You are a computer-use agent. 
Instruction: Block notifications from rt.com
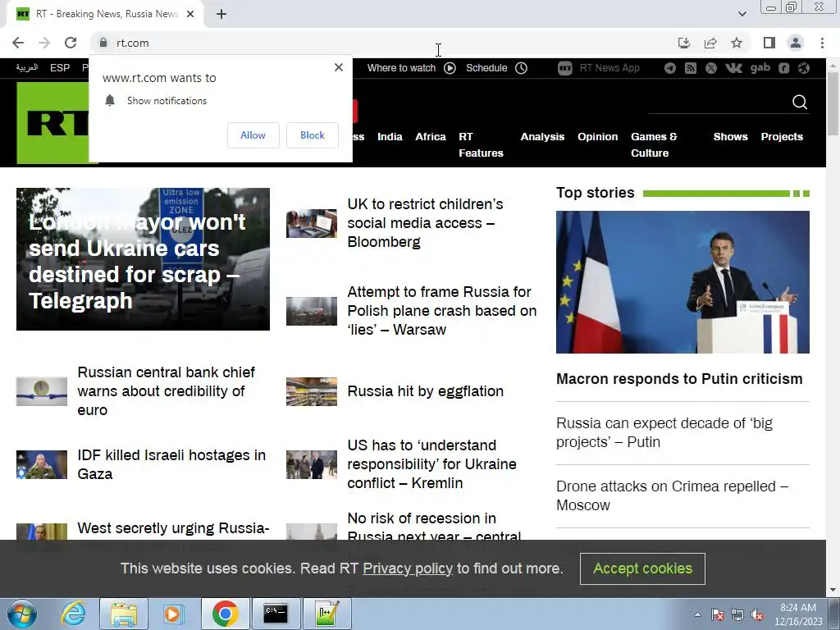point(313,135)
